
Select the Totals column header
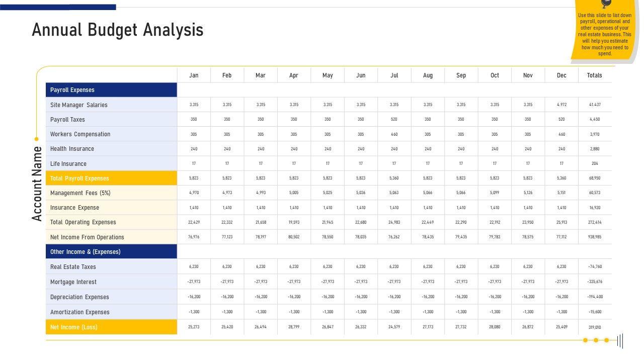click(x=594, y=75)
